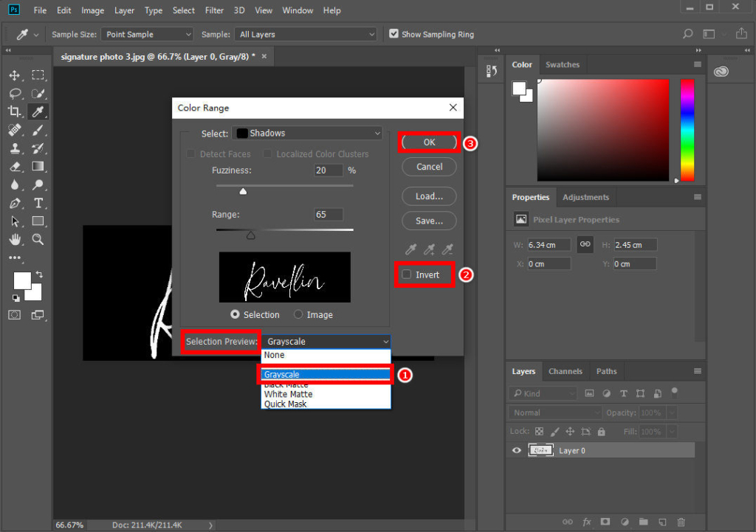The image size is (756, 532).
Task: Select the Image radio button
Action: coord(298,314)
